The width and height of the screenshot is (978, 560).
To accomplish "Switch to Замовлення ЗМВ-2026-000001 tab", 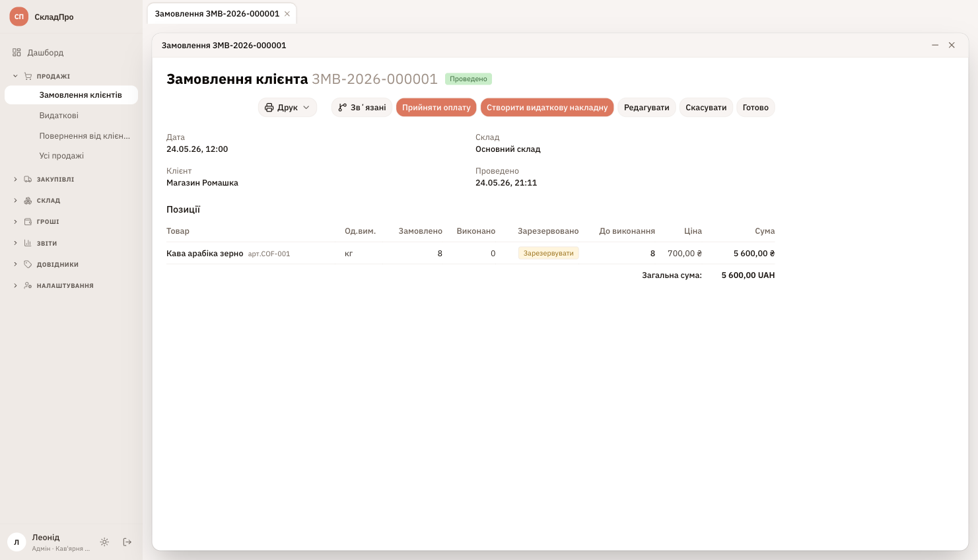I will [217, 14].
